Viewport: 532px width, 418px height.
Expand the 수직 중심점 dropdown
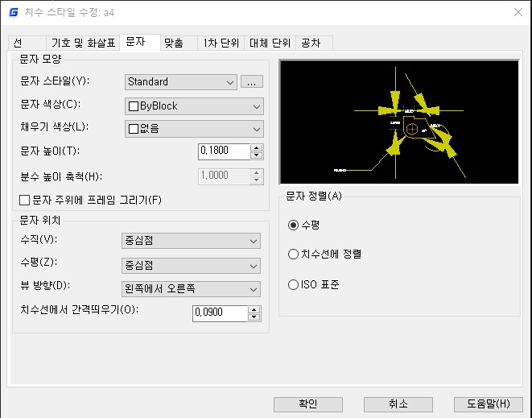coord(191,241)
